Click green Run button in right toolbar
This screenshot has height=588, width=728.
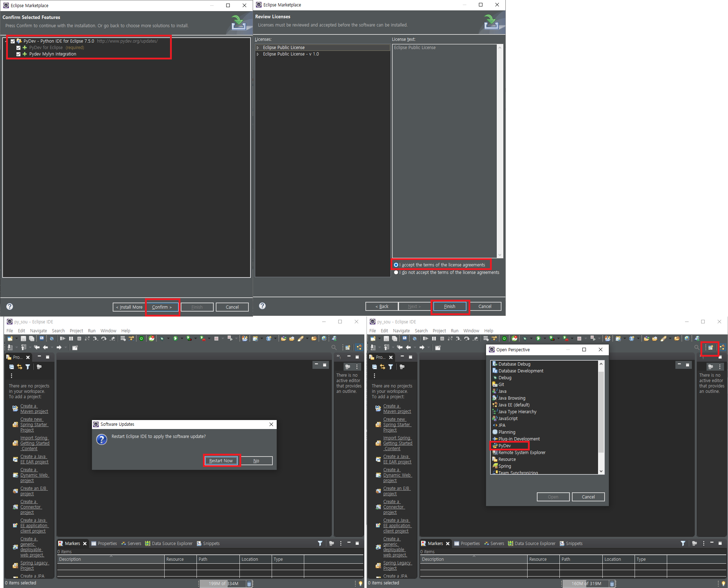point(538,338)
